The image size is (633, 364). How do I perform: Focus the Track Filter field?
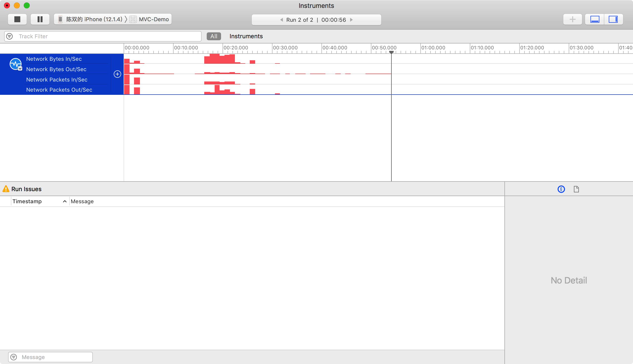tap(103, 36)
